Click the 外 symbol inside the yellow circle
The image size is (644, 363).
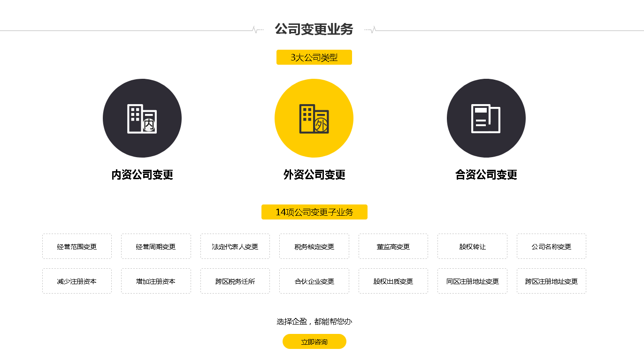pos(322,125)
